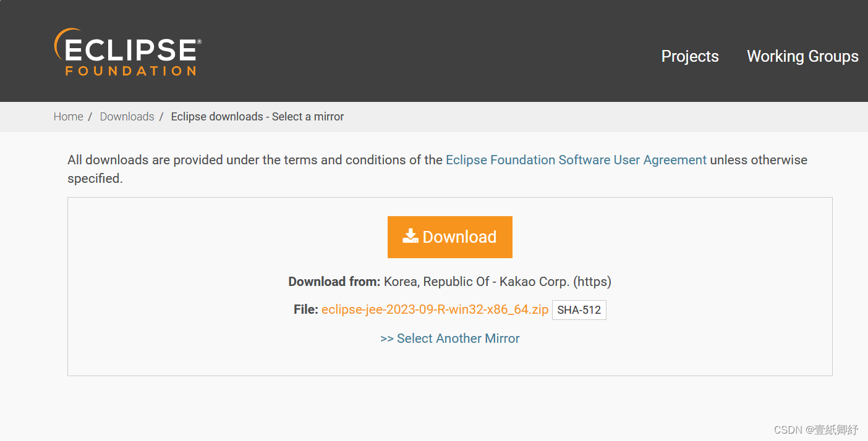Choose Select Another Mirror
Screen dimensions: 868x441
pyautogui.click(x=450, y=338)
